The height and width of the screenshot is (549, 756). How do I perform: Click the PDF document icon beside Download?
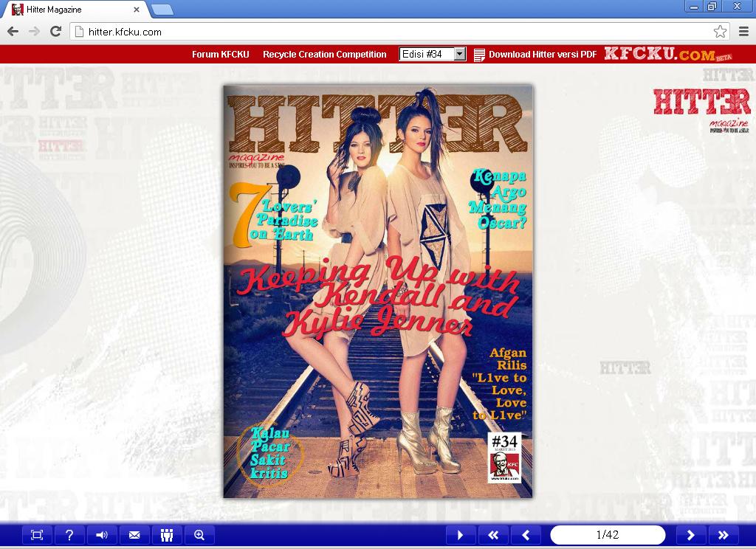pyautogui.click(x=479, y=55)
